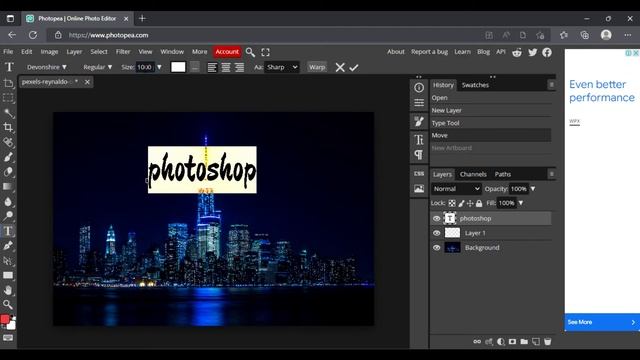Select the Move tool in the left toolbar
This screenshot has height=360, width=640.
pyautogui.click(x=8, y=83)
